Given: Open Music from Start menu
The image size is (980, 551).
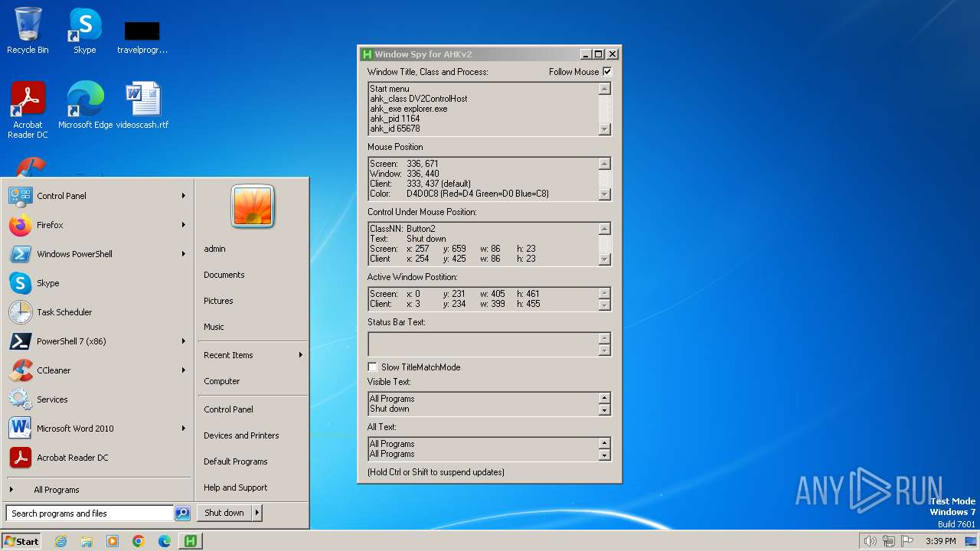Looking at the screenshot, I should (214, 327).
